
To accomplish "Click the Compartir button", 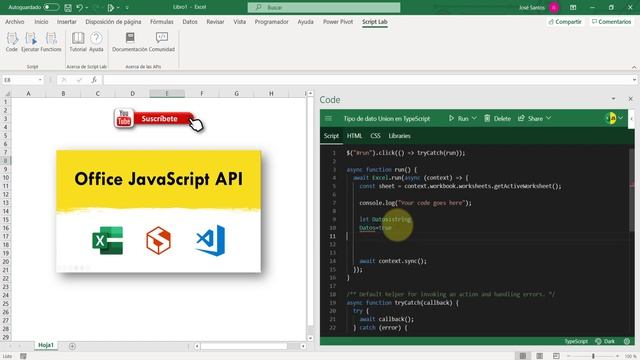I will pyautogui.click(x=565, y=22).
